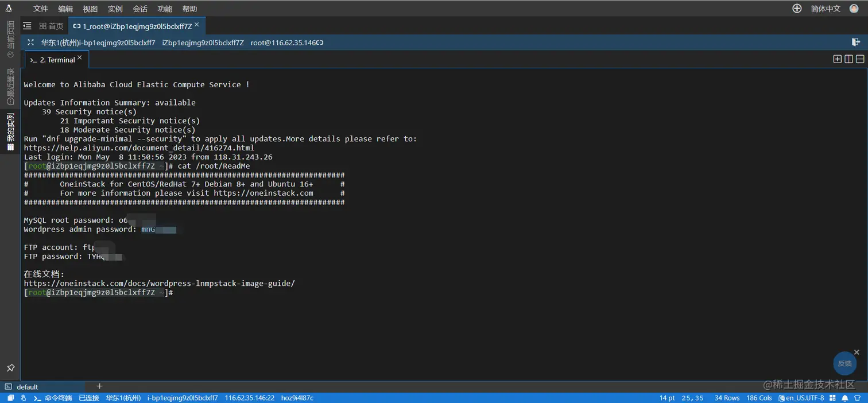Open the 帮助 menu

pos(189,9)
